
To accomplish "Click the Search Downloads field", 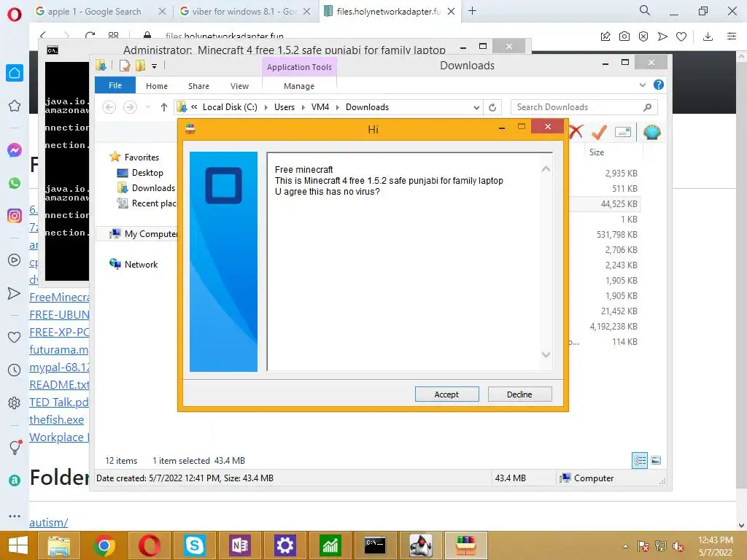I will (584, 107).
